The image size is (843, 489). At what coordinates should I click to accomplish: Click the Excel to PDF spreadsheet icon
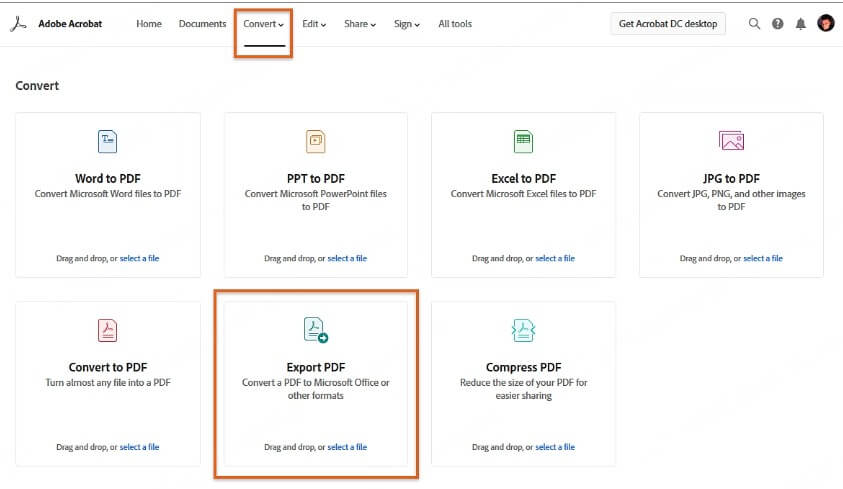pos(523,141)
